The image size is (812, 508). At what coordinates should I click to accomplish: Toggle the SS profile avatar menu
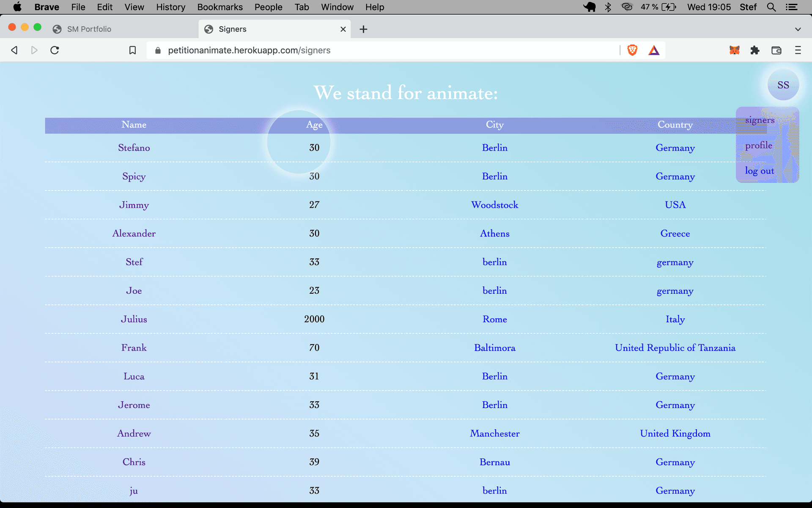(783, 85)
